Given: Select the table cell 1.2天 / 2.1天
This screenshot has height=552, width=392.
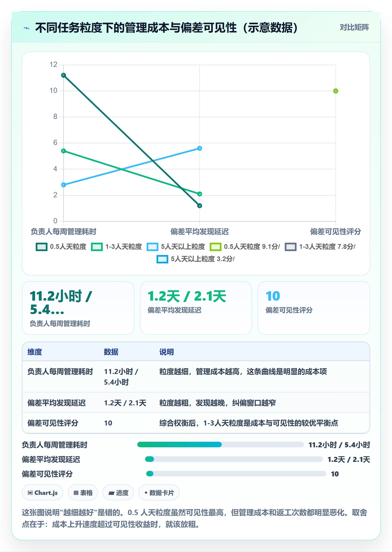Looking at the screenshot, I should click(125, 403).
